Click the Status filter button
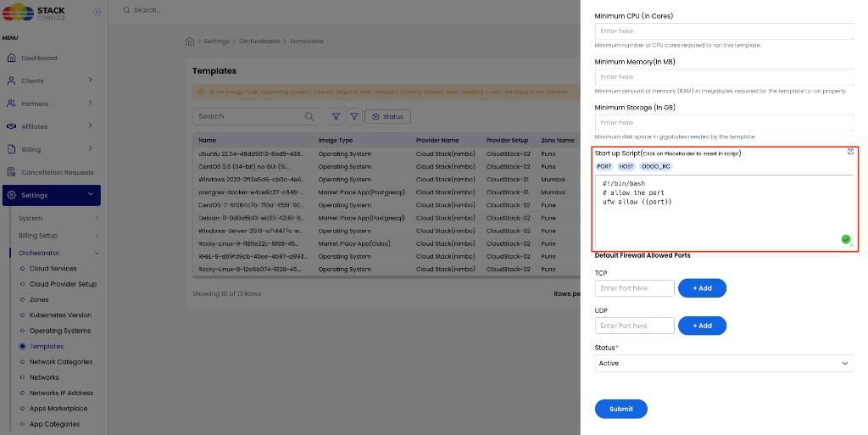This screenshot has height=435, width=868. pos(387,116)
